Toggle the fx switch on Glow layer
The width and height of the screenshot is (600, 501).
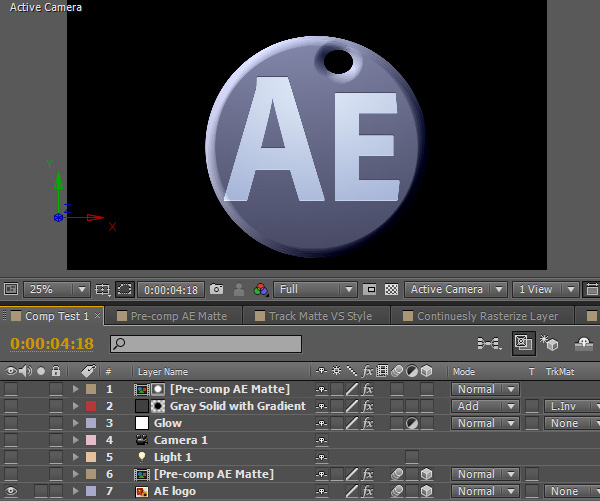(368, 424)
